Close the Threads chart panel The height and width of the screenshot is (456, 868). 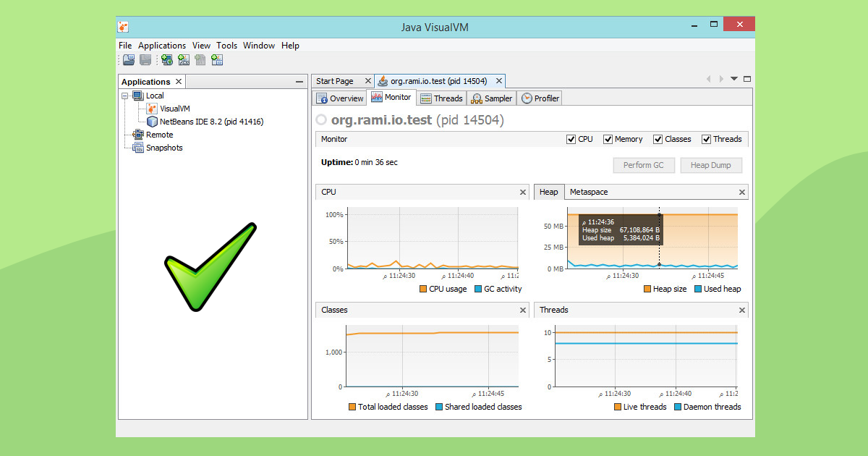point(741,310)
